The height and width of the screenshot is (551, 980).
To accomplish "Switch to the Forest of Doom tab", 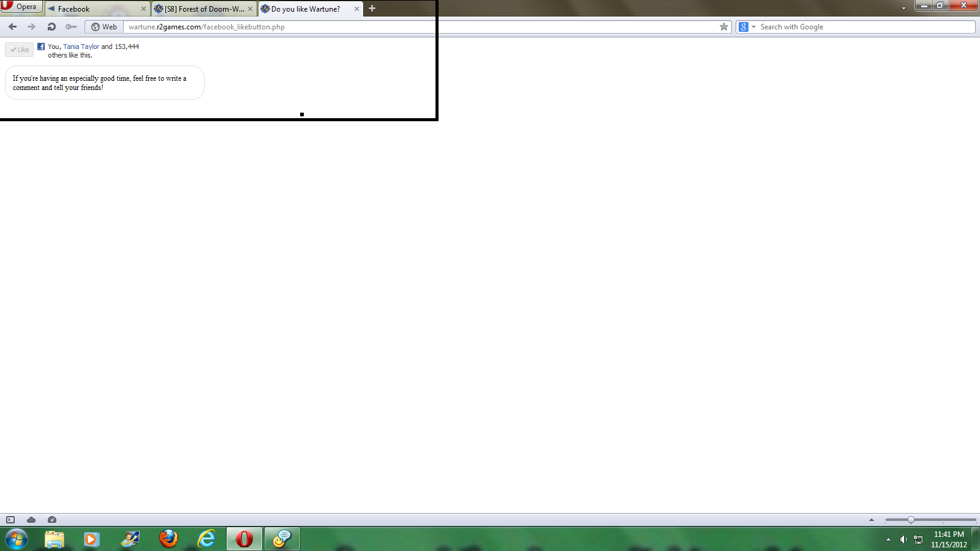I will point(203,9).
